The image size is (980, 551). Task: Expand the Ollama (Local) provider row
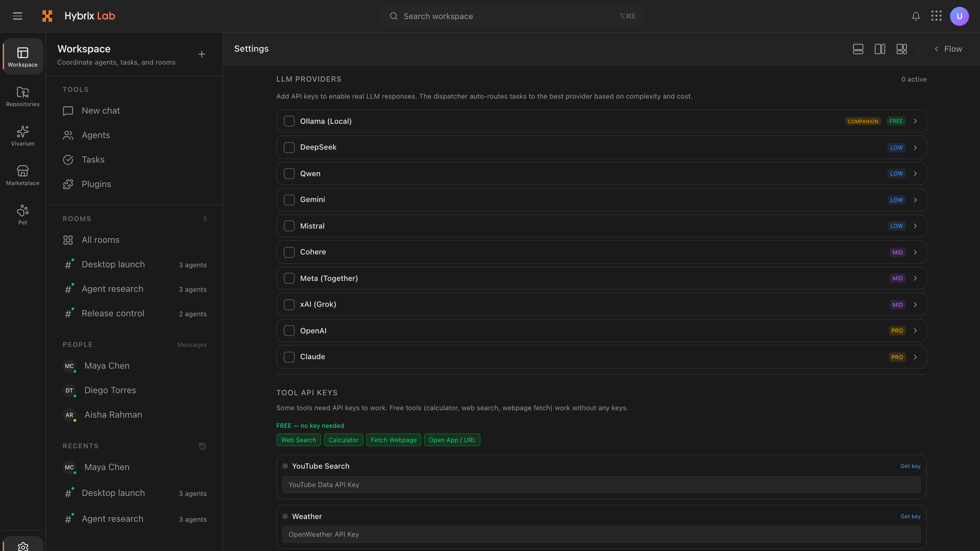[x=915, y=121]
